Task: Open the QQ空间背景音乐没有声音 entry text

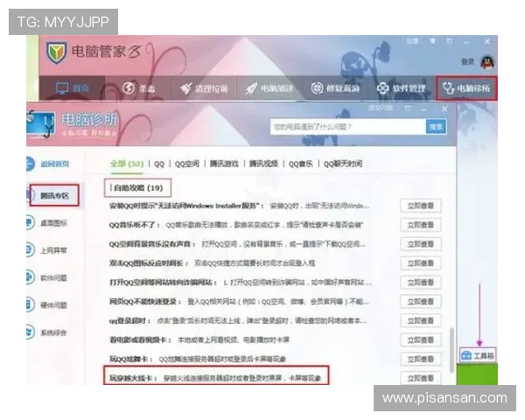Action: click(x=237, y=244)
